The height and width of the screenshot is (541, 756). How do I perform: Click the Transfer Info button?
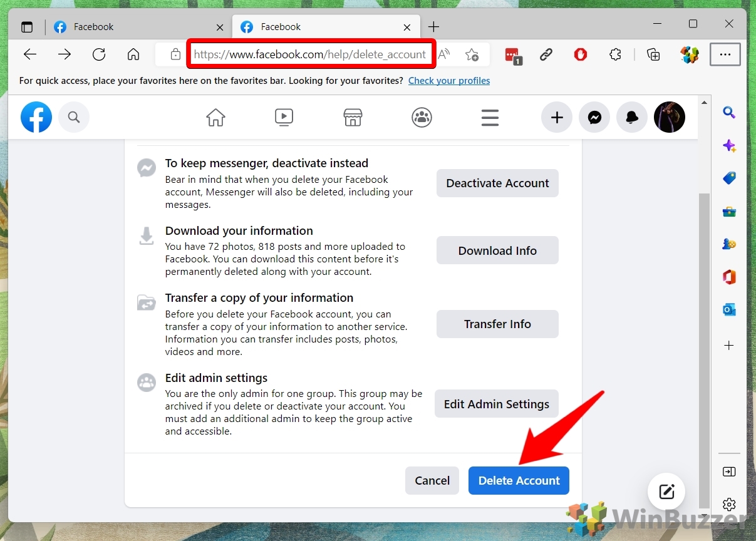[x=497, y=324]
